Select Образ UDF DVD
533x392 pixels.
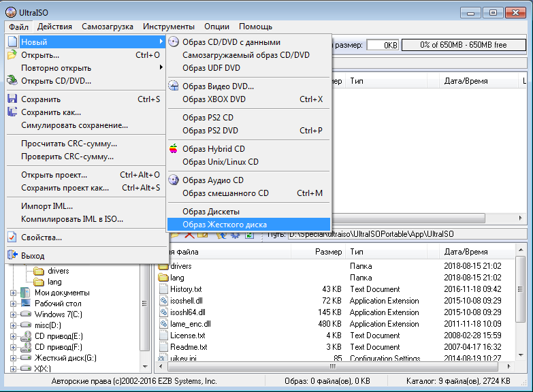(x=249, y=67)
